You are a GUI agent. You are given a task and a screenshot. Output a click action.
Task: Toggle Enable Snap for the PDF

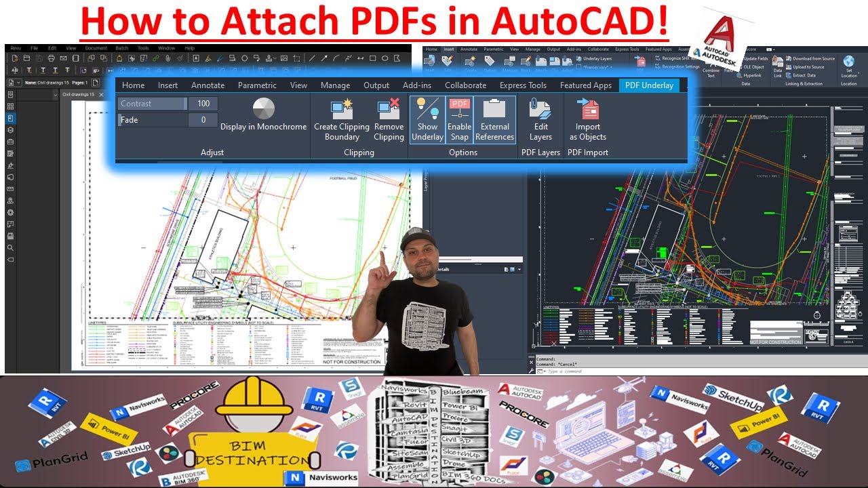(x=460, y=120)
